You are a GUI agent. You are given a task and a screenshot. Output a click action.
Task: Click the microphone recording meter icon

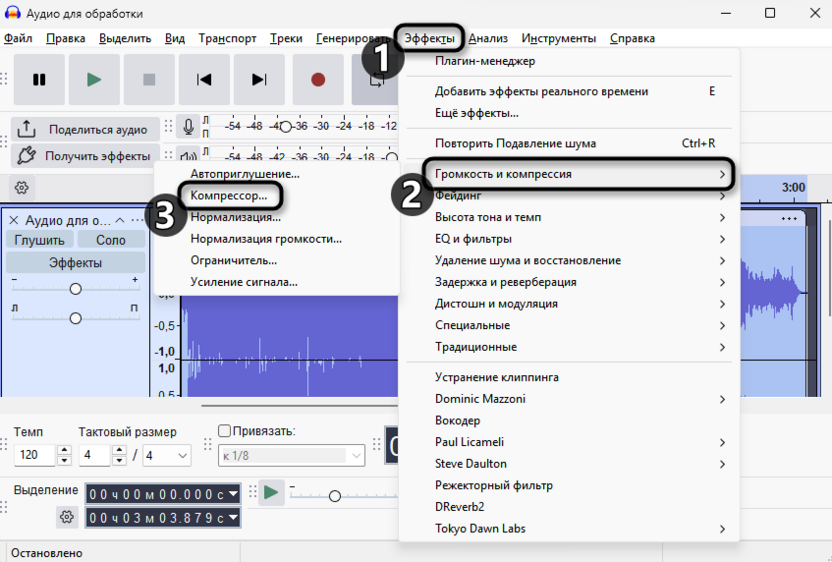click(x=188, y=127)
